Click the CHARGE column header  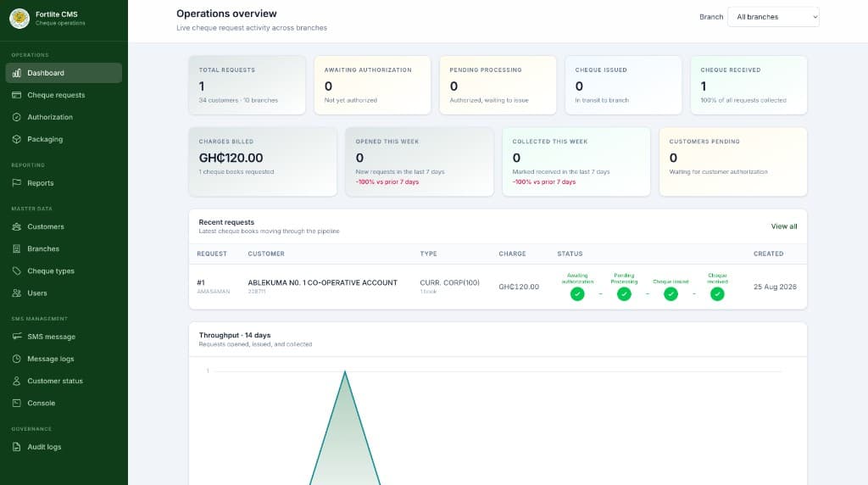[x=512, y=254]
